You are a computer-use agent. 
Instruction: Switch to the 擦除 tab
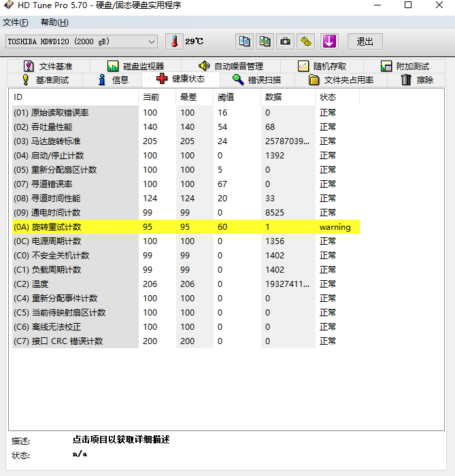(417, 80)
